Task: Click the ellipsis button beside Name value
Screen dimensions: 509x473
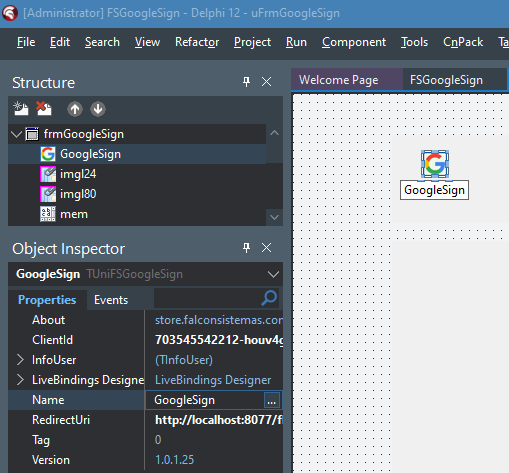Action: click(x=272, y=400)
